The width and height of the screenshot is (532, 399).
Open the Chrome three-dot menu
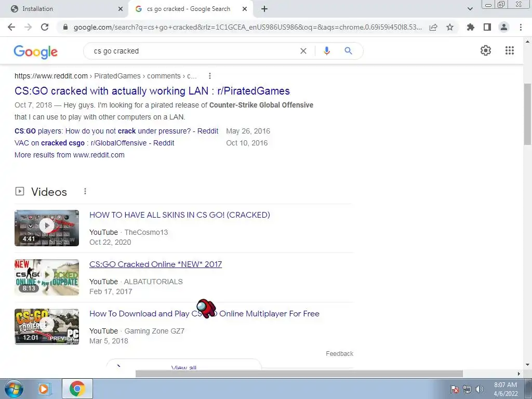coord(521,27)
